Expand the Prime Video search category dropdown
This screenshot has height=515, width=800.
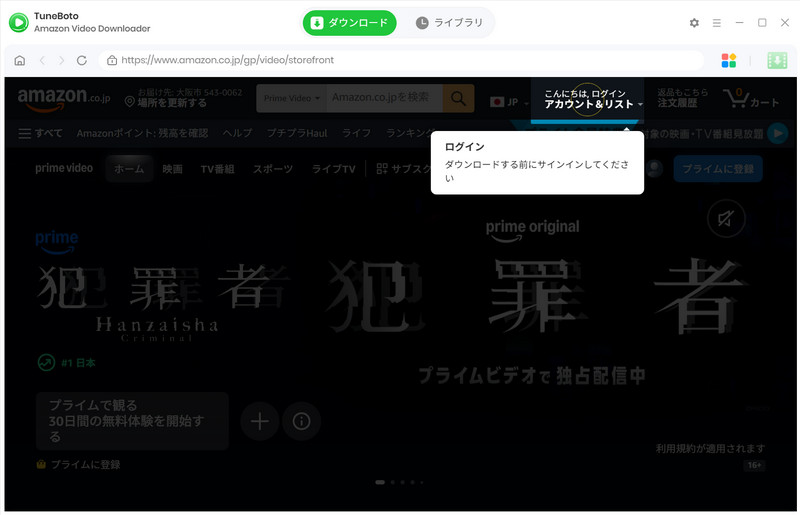coord(291,98)
